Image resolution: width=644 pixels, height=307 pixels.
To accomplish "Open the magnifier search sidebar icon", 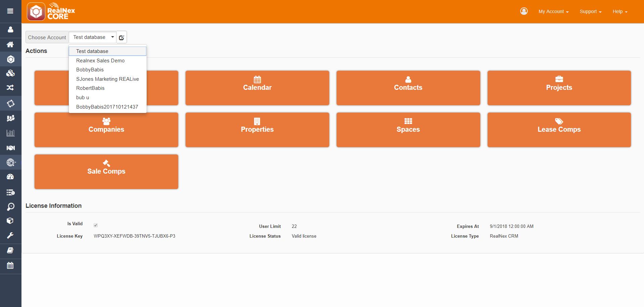I will [x=10, y=206].
